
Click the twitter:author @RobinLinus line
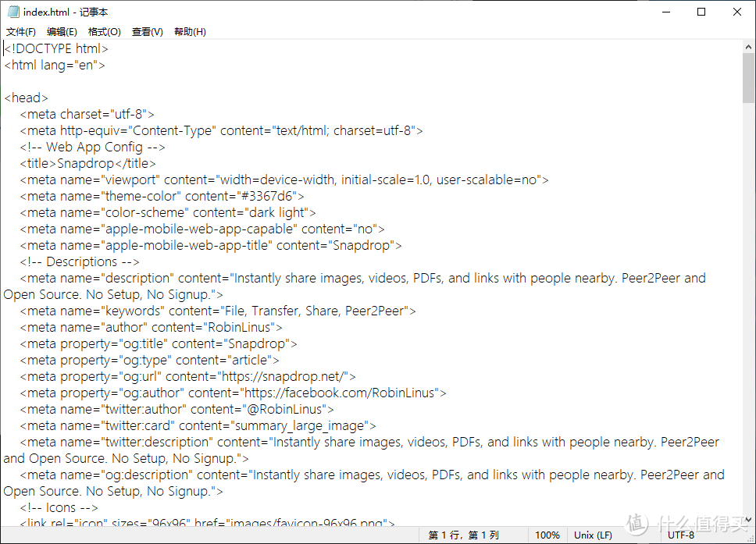pos(177,409)
